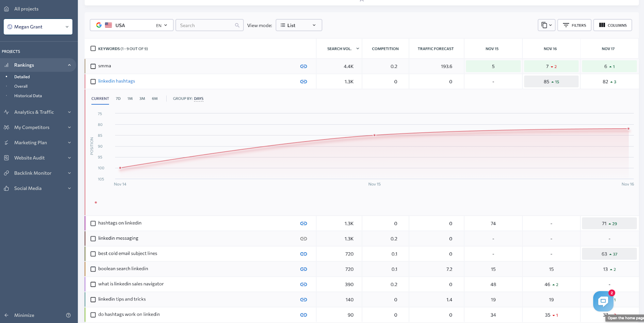The width and height of the screenshot is (644, 323).
Task: Check the linkedin hashtags checkbox
Action: (x=93, y=82)
